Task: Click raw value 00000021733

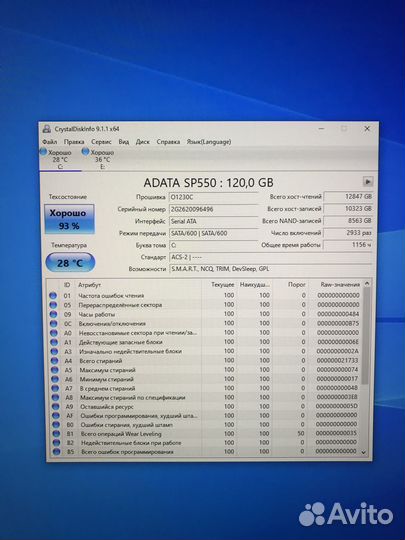Action: pos(337,360)
